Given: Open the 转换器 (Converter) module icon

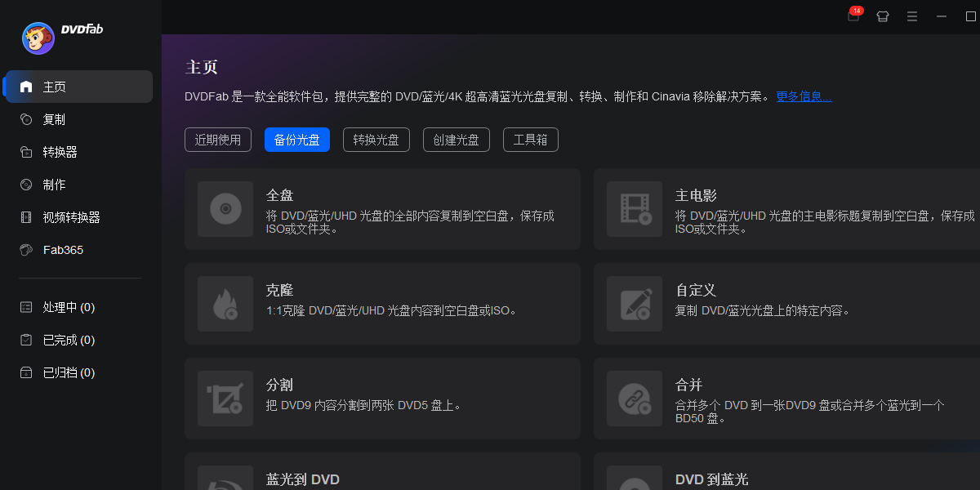Looking at the screenshot, I should click(25, 152).
